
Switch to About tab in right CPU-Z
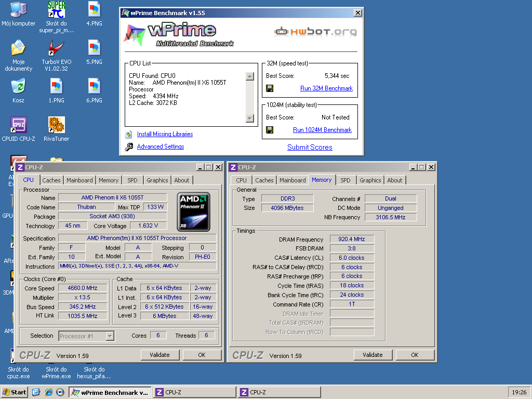coord(395,180)
